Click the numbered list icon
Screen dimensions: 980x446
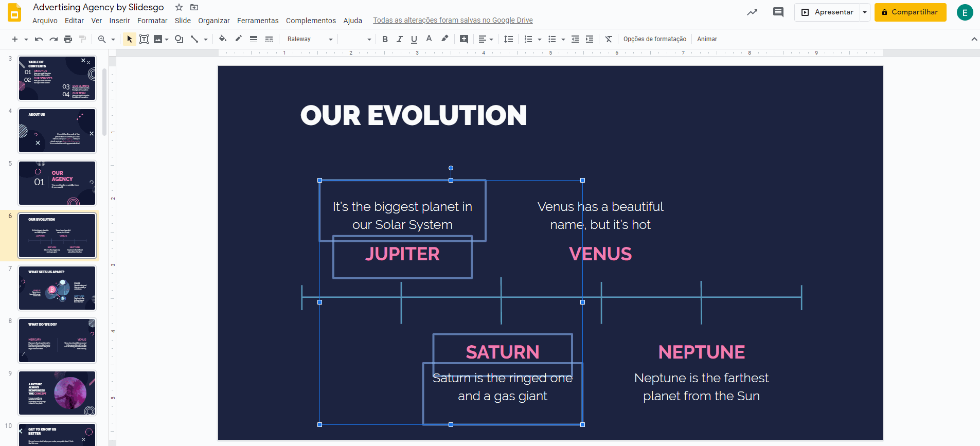pos(528,39)
